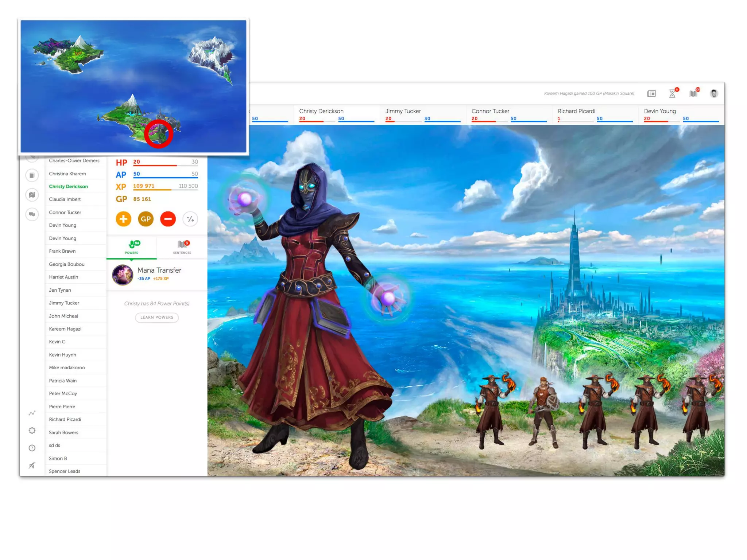The width and height of the screenshot is (747, 560).
Task: Open the settings gear in sidebar
Action: click(32, 431)
